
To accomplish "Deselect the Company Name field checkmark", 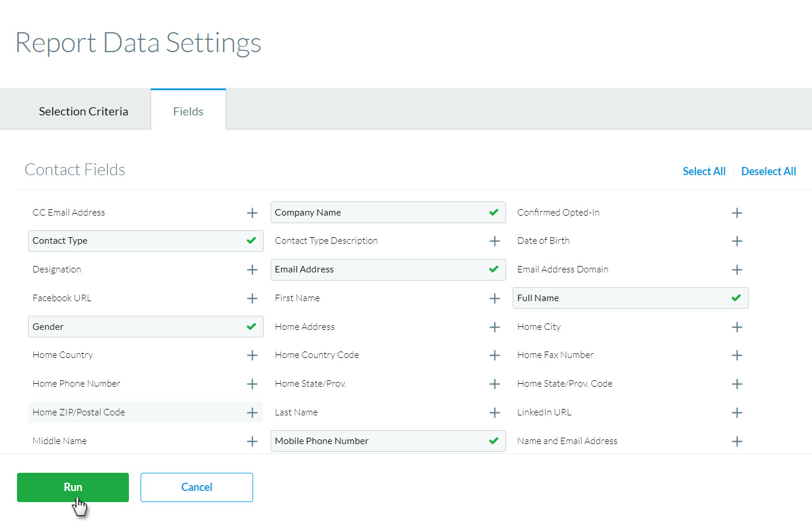I will point(494,213).
